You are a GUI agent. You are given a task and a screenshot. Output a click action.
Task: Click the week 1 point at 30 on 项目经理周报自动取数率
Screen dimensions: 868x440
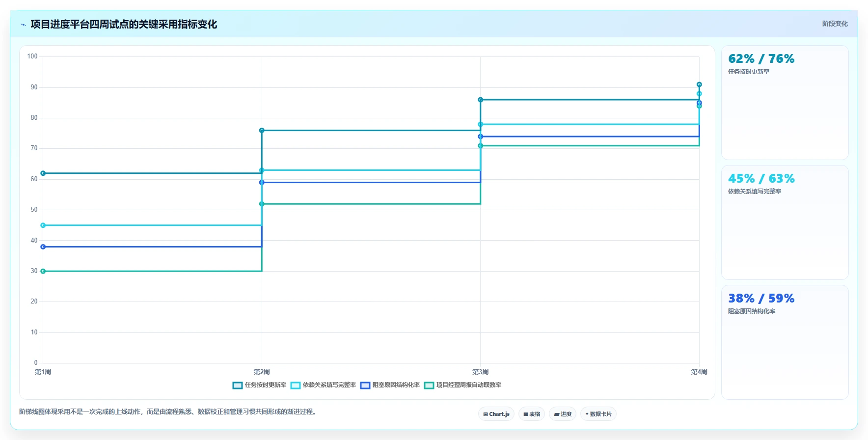(x=43, y=271)
